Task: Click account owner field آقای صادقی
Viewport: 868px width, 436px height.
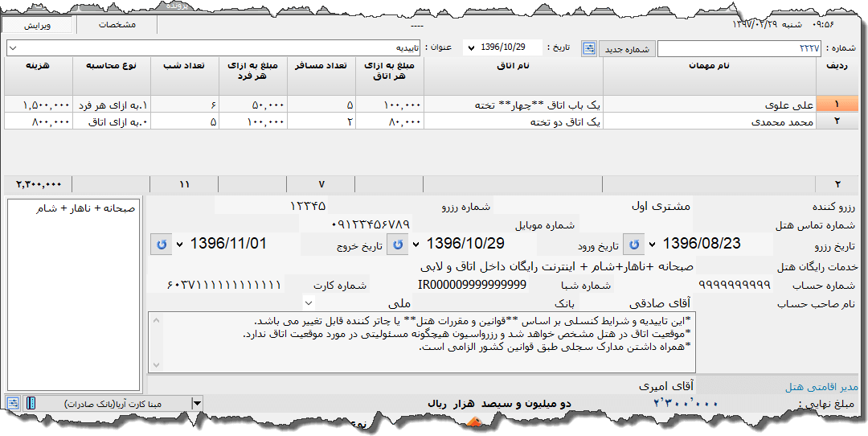Action: [637, 303]
